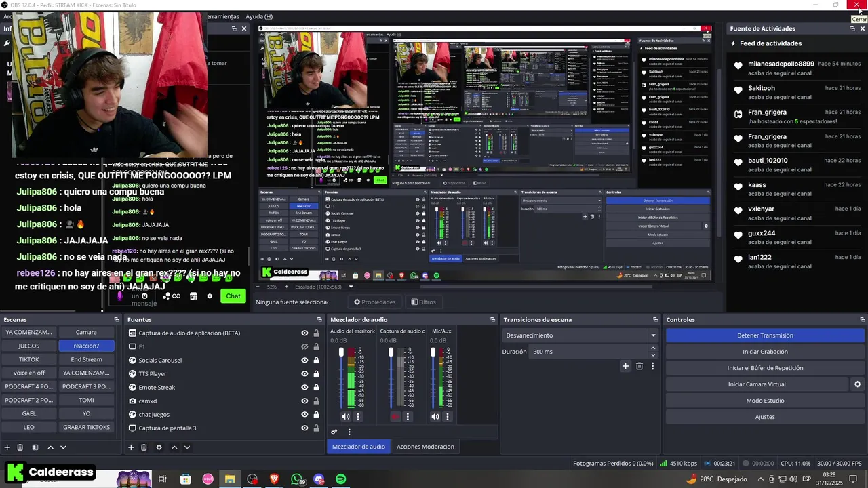Unlock the chat juegos source

pos(316,414)
